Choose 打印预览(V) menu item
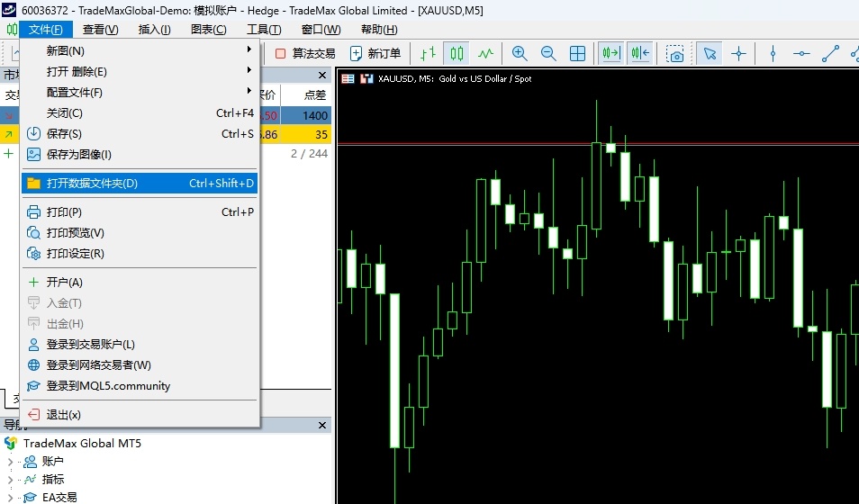Viewport: 859px width, 504px height. click(x=140, y=233)
